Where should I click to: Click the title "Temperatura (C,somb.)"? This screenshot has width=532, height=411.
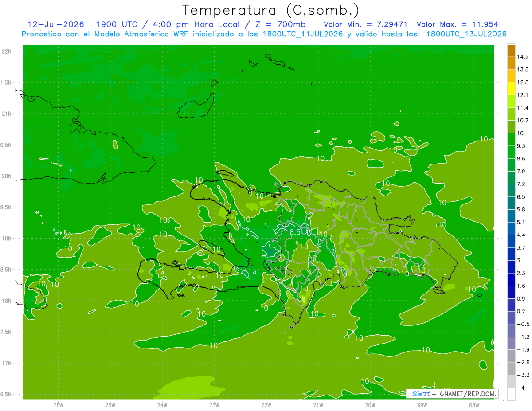coord(270,10)
